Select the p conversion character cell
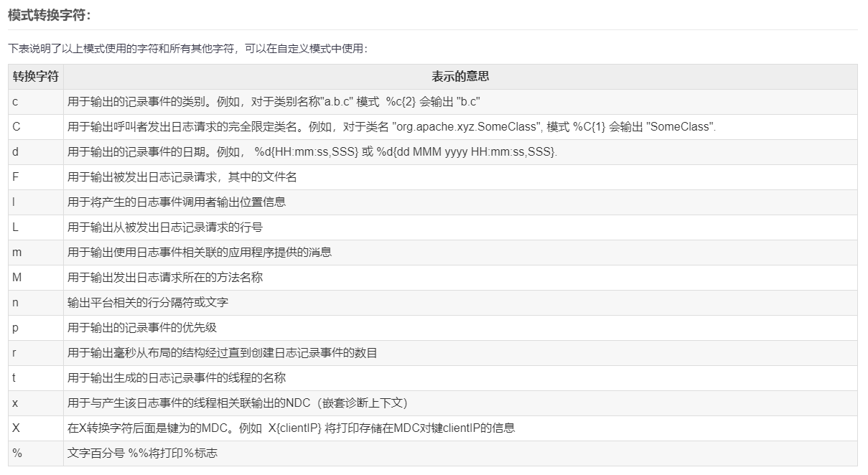Viewport: 868px width, 475px height. click(x=36, y=328)
